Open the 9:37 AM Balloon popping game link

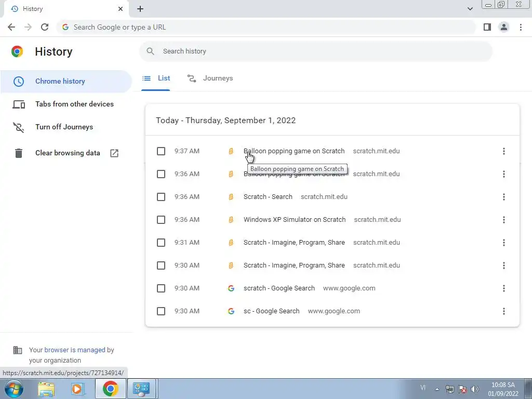click(x=294, y=151)
